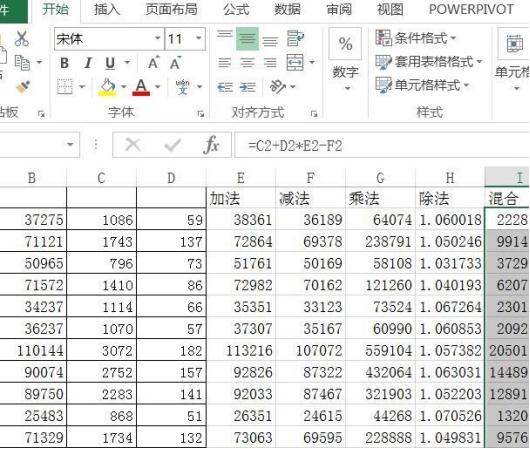Click the Increase Font Size icon

coord(153,63)
